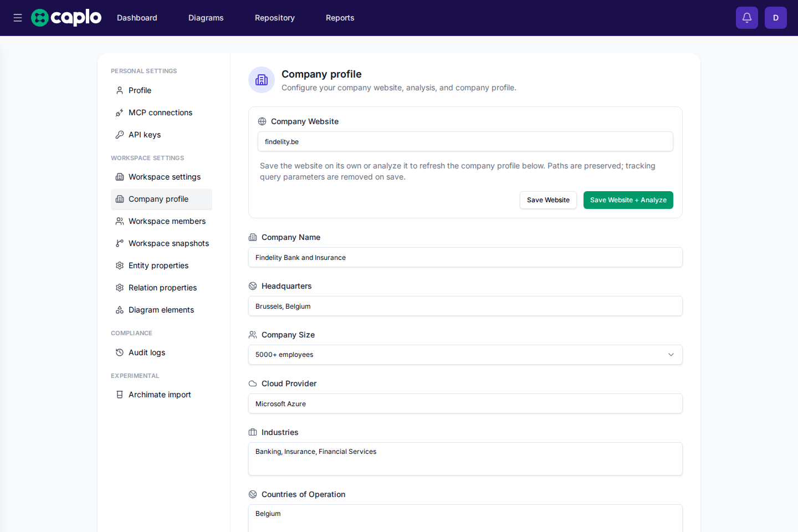Focus the Cloud Provider input field
Screen dimensions: 798x532
click(x=465, y=403)
